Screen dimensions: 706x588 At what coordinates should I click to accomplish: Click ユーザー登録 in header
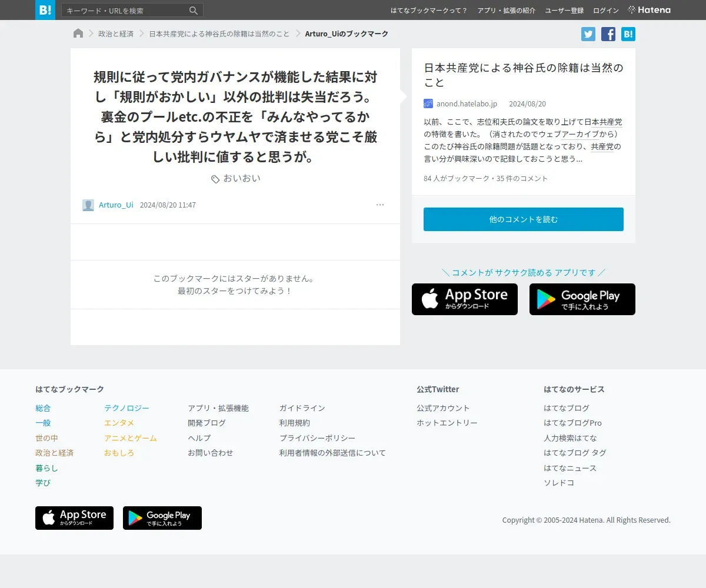[564, 11]
